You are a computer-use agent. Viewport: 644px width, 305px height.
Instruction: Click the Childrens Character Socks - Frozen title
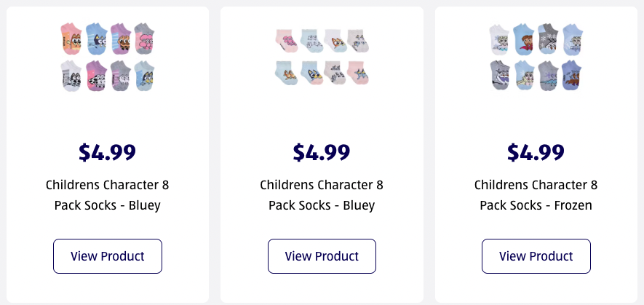536,195
